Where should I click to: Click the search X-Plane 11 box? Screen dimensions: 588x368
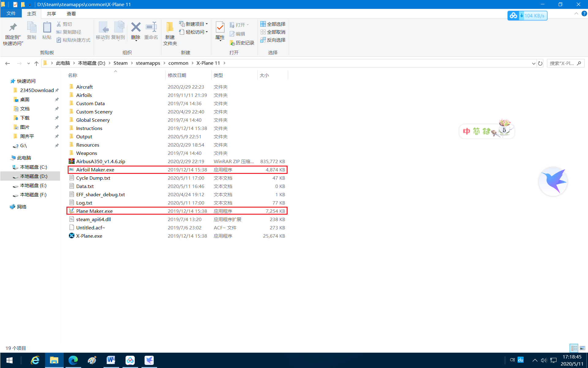pos(565,63)
